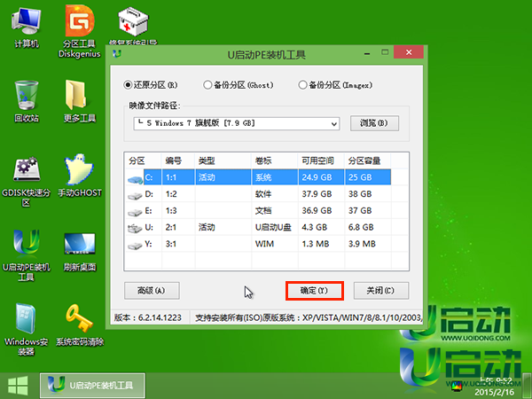Click the 高级(A) advanced button
Image resolution: width=532 pixels, height=399 pixels.
152,291
